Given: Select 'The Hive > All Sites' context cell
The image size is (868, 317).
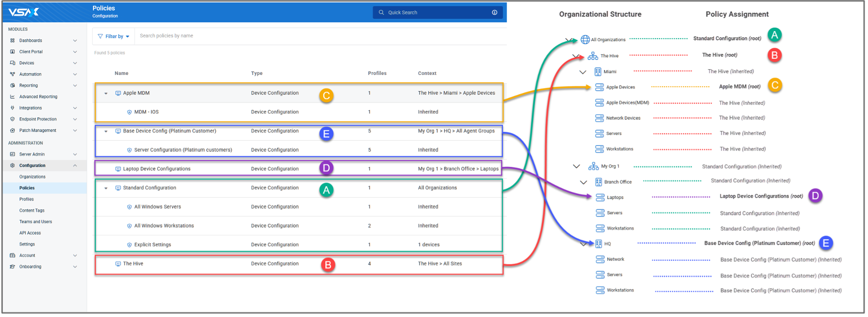Looking at the screenshot, I should point(440,264).
